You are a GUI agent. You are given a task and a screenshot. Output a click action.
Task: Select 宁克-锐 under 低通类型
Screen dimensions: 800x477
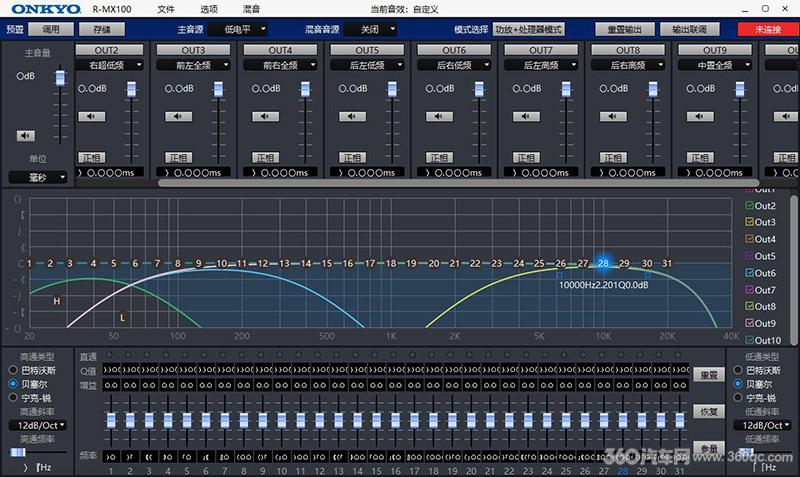(738, 397)
